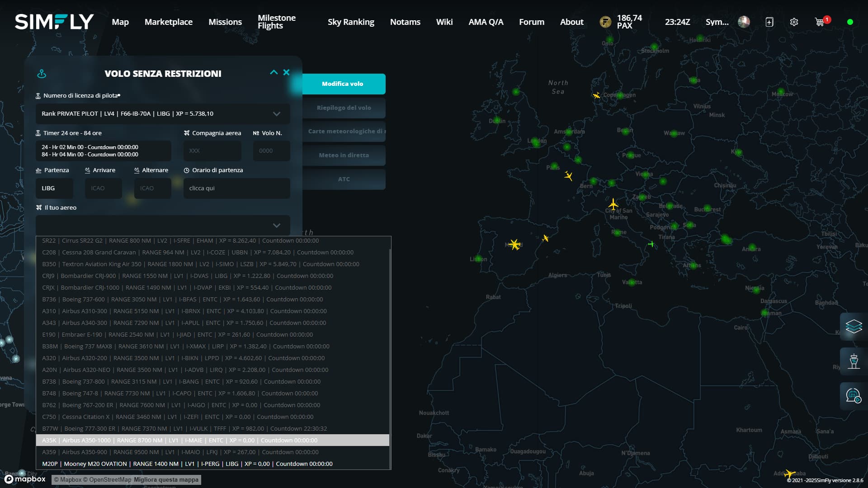
Task: Click the Orario di partenza field
Action: (236, 188)
